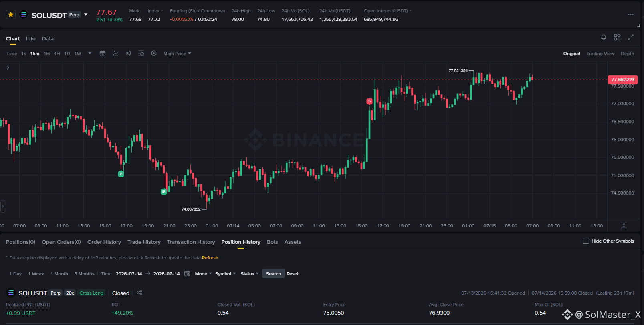
Task: Click the share icon next to Closed
Action: (139, 293)
